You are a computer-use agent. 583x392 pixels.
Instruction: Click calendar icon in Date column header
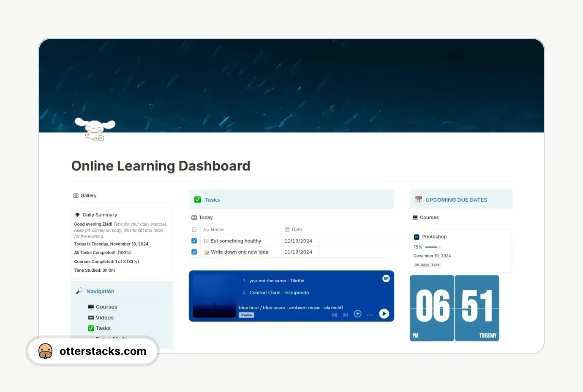click(287, 230)
